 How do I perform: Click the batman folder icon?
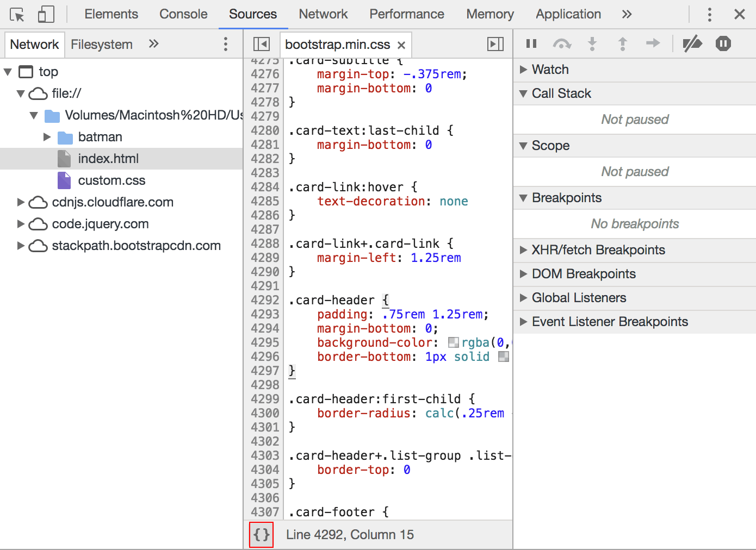(65, 137)
